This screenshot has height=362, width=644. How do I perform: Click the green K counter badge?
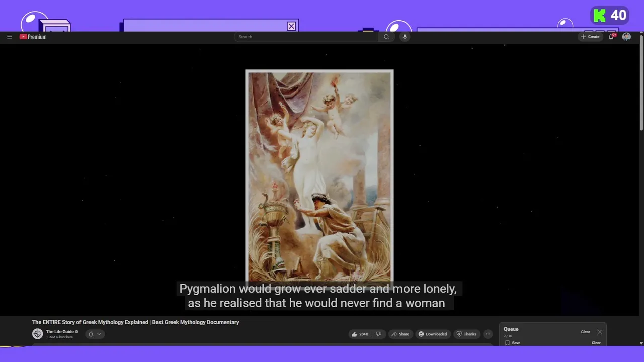(610, 16)
